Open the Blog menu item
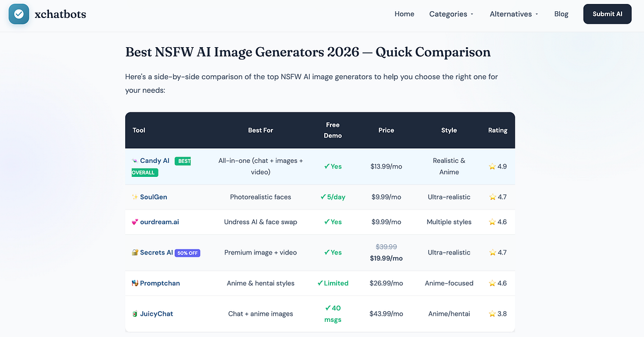The image size is (644, 337). click(561, 14)
